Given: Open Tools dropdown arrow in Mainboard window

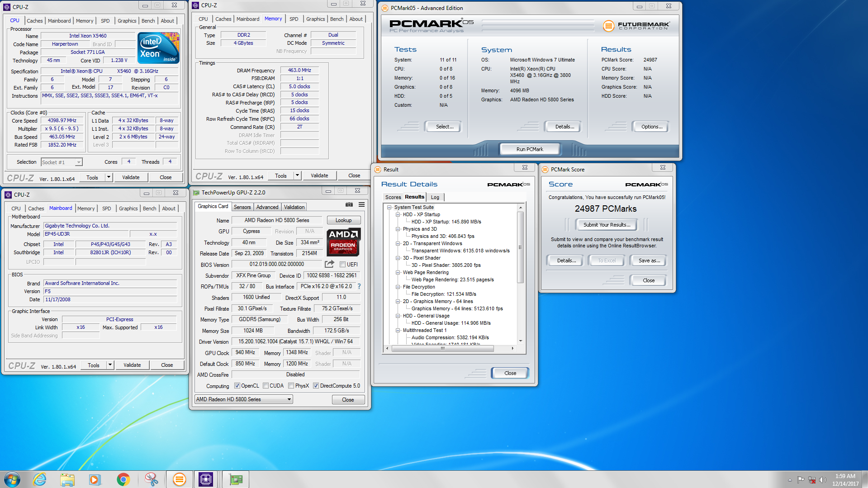Looking at the screenshot, I should (110, 365).
